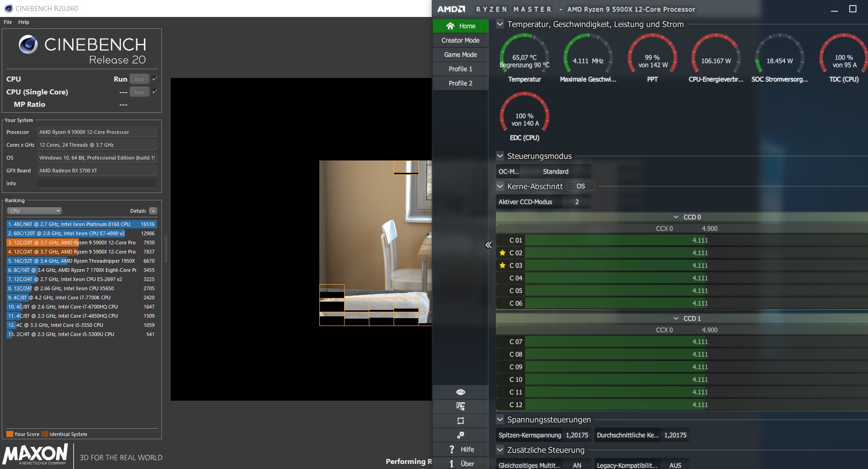Select ranking row with score 7930

pyautogui.click(x=82, y=243)
